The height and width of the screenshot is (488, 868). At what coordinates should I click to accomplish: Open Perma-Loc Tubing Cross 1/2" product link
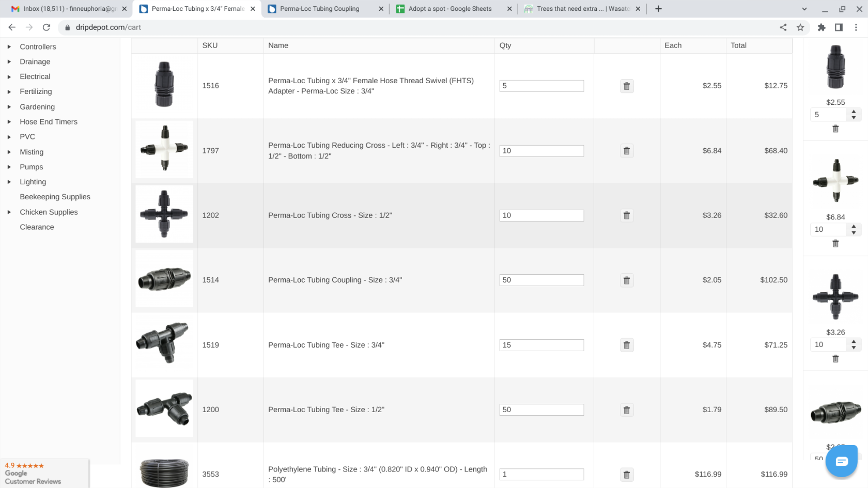coord(330,215)
